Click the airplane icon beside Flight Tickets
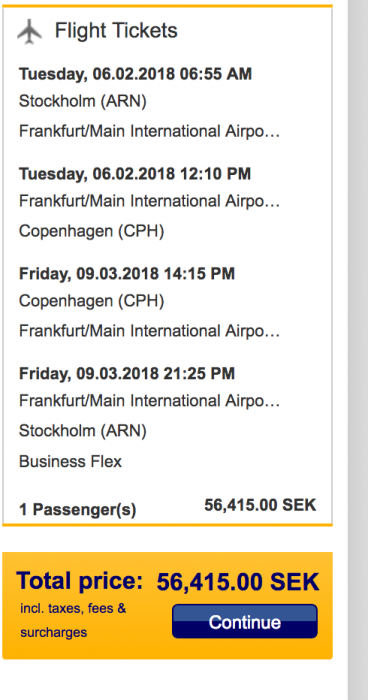This screenshot has width=368, height=700. (x=29, y=32)
